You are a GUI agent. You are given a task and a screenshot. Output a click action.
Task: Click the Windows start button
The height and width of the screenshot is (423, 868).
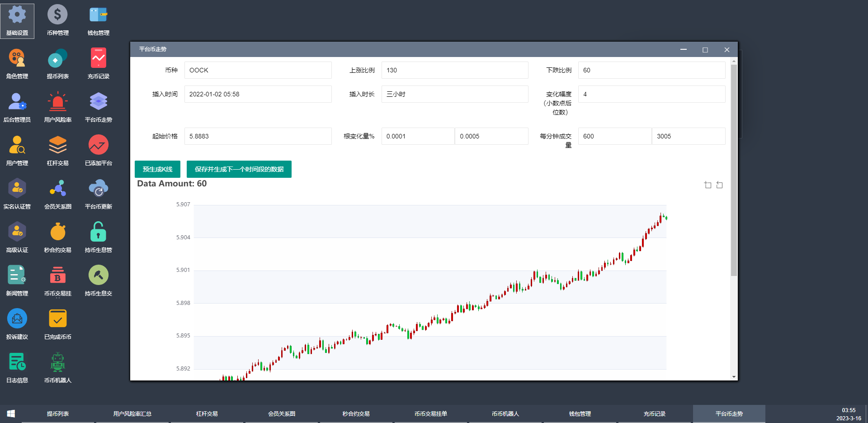click(11, 413)
